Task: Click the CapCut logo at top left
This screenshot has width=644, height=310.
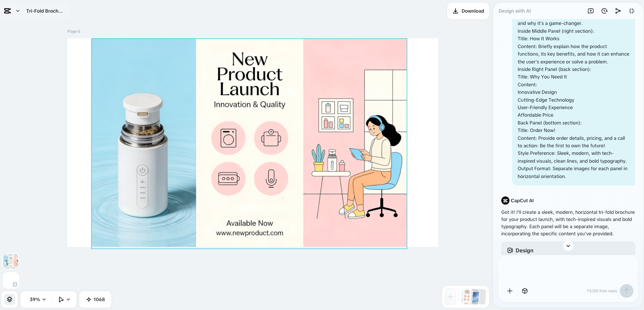Action: [x=8, y=11]
